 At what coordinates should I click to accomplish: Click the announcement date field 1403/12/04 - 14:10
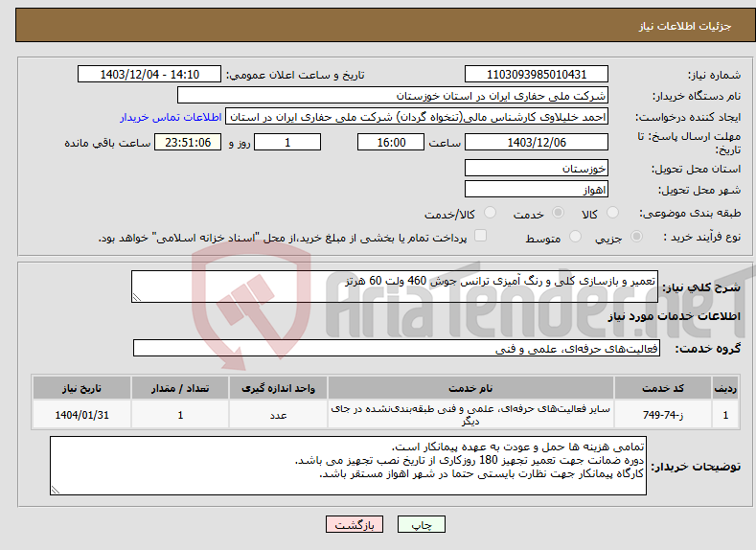tap(149, 74)
